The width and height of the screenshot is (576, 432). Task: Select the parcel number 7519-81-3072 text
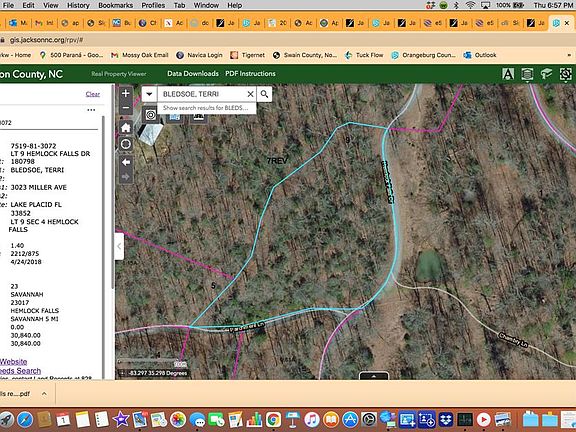point(33,146)
